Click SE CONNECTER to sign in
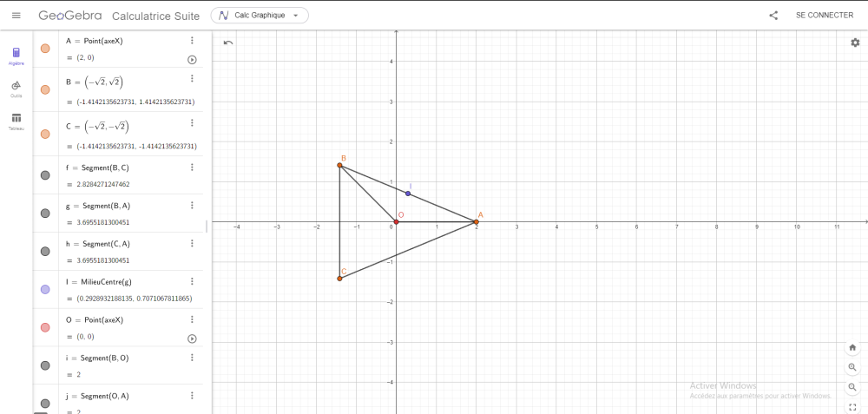 [824, 16]
